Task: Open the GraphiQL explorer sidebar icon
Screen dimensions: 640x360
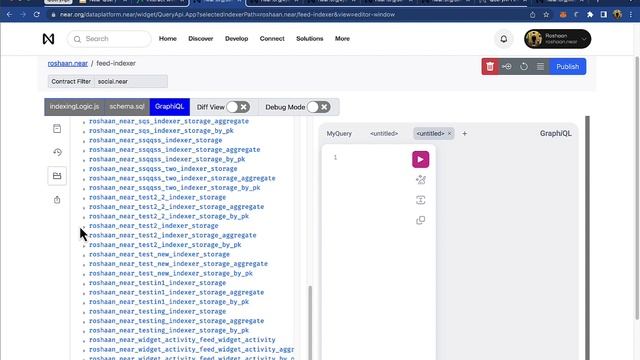Action: pos(57,176)
